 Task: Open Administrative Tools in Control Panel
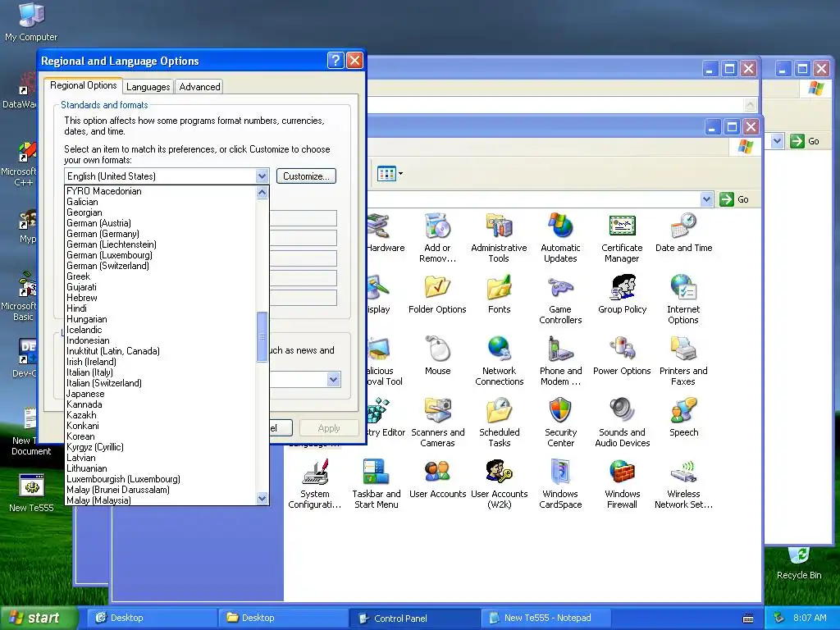[x=499, y=237]
